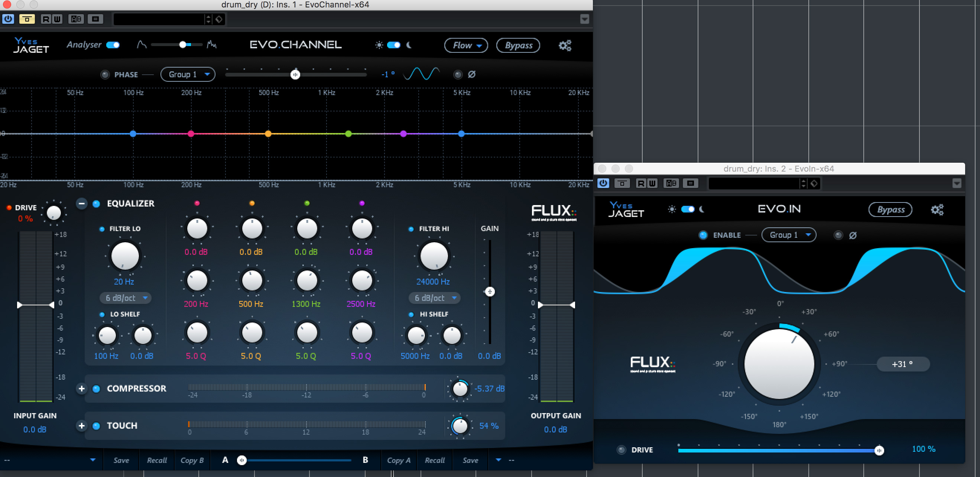This screenshot has width=980, height=477.
Task: Click the EvoIn +31° phase value field
Action: tap(903, 364)
